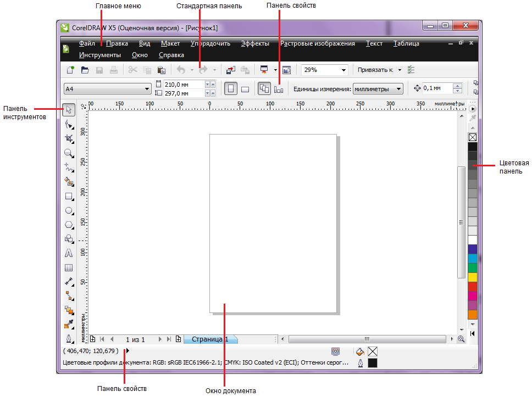Pick the blue color swatch
Viewport: 532px width, 397px height.
(473, 249)
